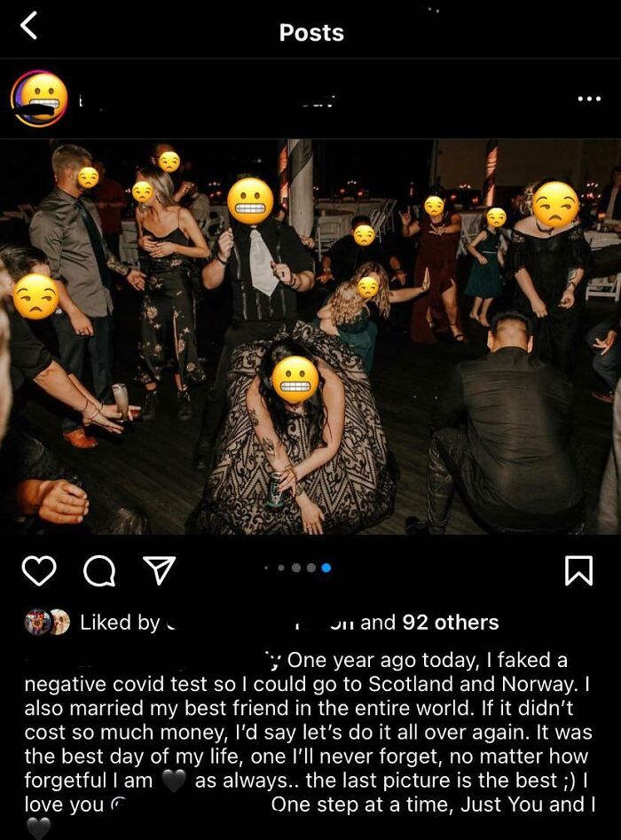Tap the wedding dance photo
The height and width of the screenshot is (840, 621).
[x=310, y=337]
